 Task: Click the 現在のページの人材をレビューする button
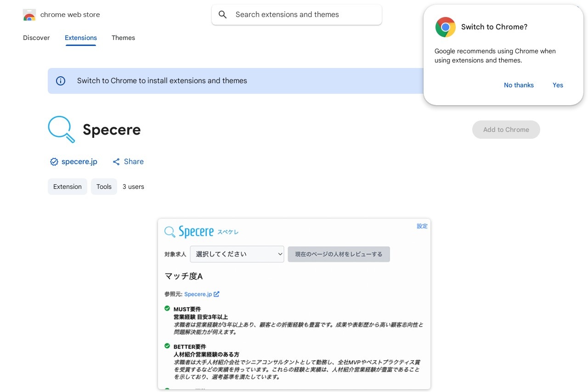339,254
